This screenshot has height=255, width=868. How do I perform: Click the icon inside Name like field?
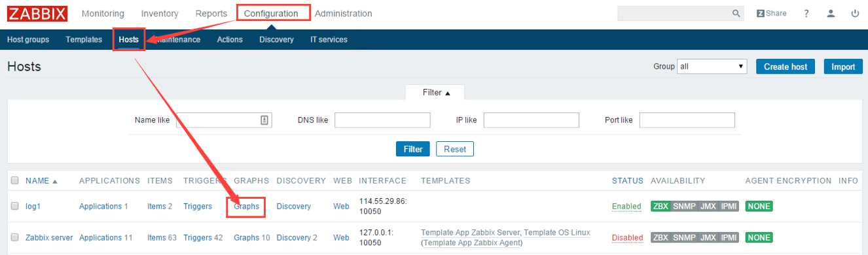coord(264,120)
